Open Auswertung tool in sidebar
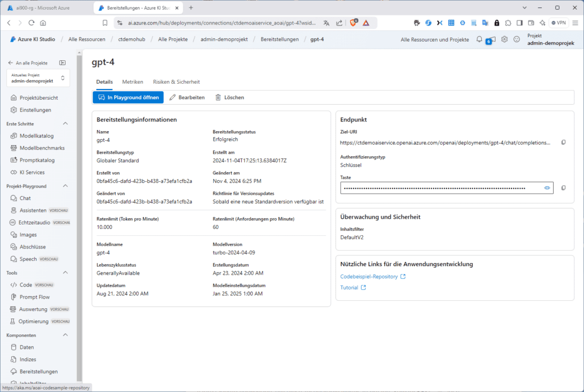 (x=39, y=309)
